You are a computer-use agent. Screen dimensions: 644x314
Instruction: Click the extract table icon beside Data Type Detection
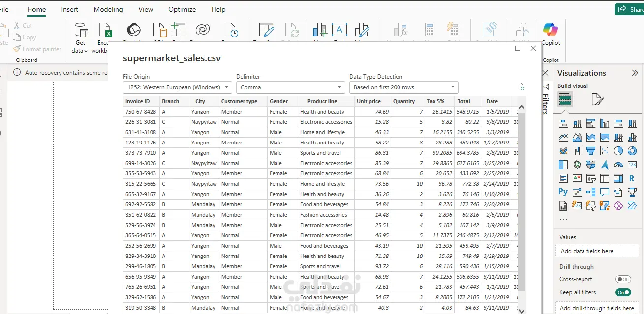pos(521,87)
